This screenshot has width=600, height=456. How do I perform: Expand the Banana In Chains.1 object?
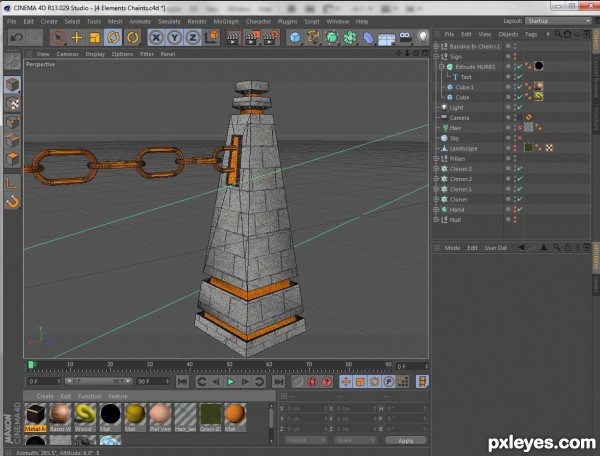436,46
